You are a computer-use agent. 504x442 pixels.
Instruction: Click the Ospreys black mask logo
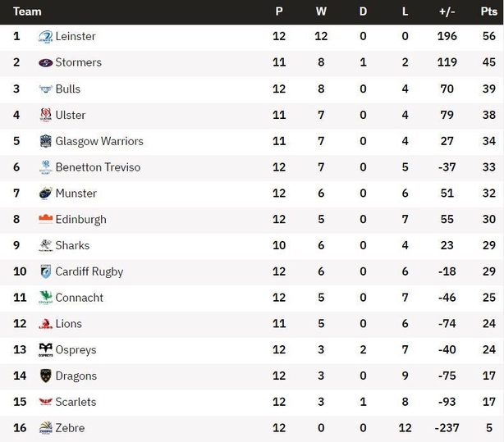click(45, 350)
